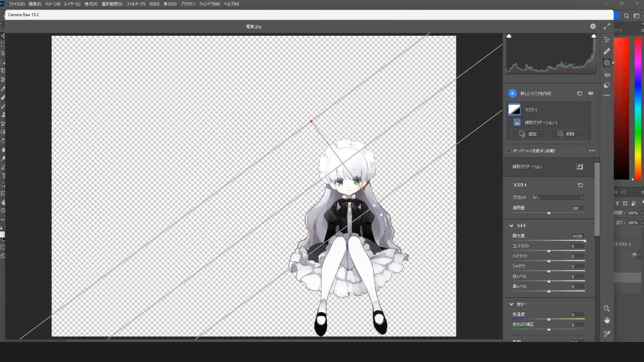Screen dimensions: 644x362
Task: Open the Photoshop fill percentage dropdown
Action: tap(642, 223)
